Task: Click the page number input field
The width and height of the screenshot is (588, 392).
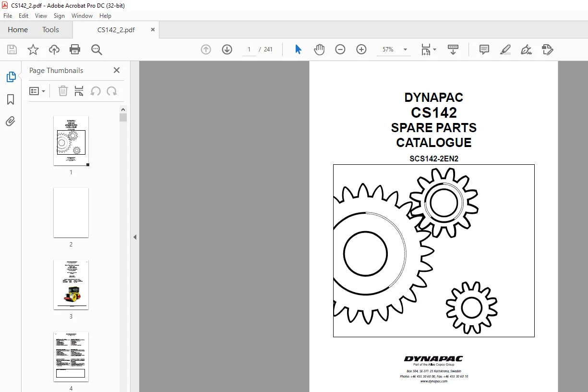Action: point(249,49)
